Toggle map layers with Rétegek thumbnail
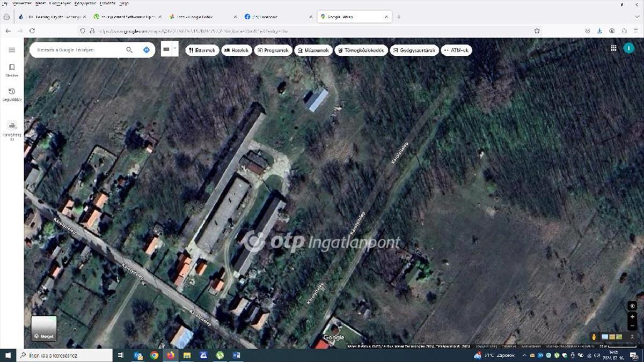The image size is (644, 362). [44, 329]
